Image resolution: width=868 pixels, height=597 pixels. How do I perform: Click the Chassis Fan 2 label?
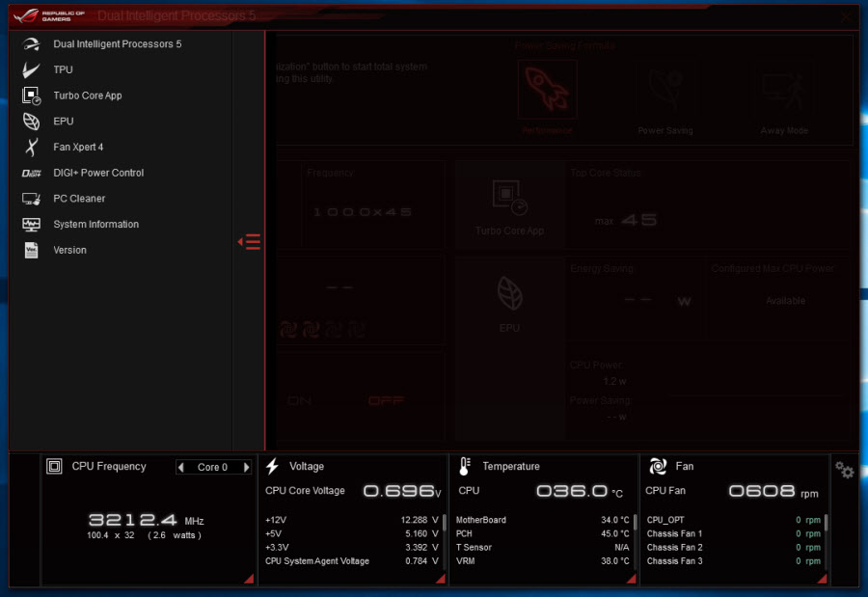[x=674, y=548]
